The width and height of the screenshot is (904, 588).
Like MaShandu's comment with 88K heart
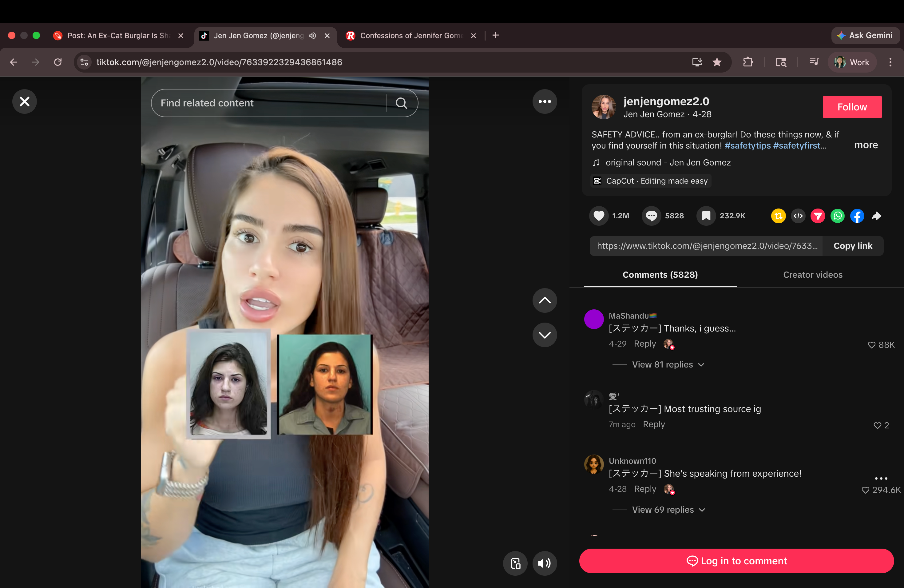click(x=872, y=345)
